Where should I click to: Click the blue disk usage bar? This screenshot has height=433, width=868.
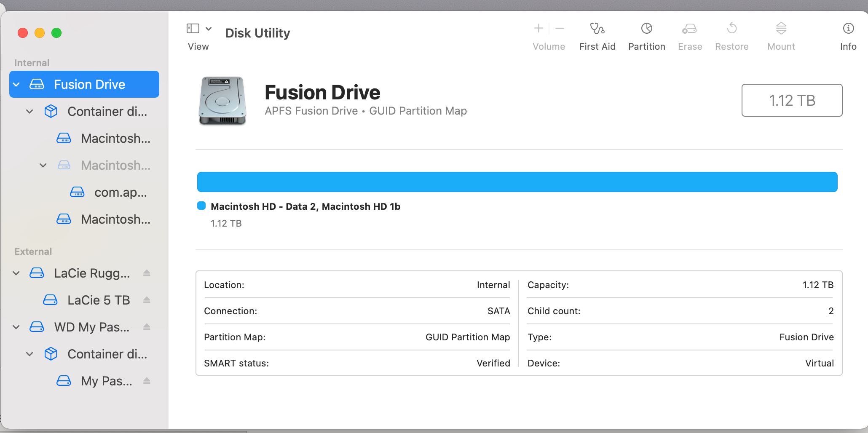[x=517, y=182]
